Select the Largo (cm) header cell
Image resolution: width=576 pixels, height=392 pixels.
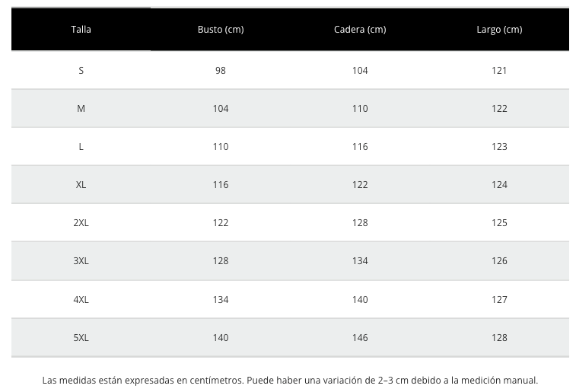click(x=499, y=30)
